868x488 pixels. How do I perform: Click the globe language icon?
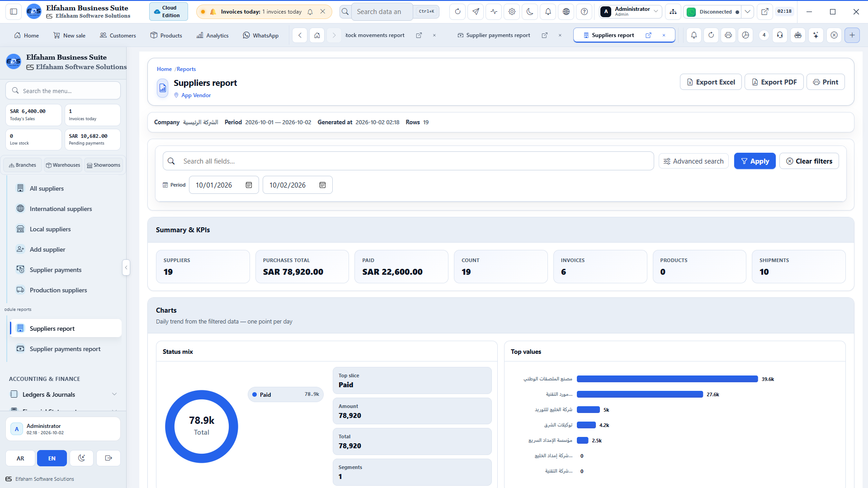tap(566, 12)
